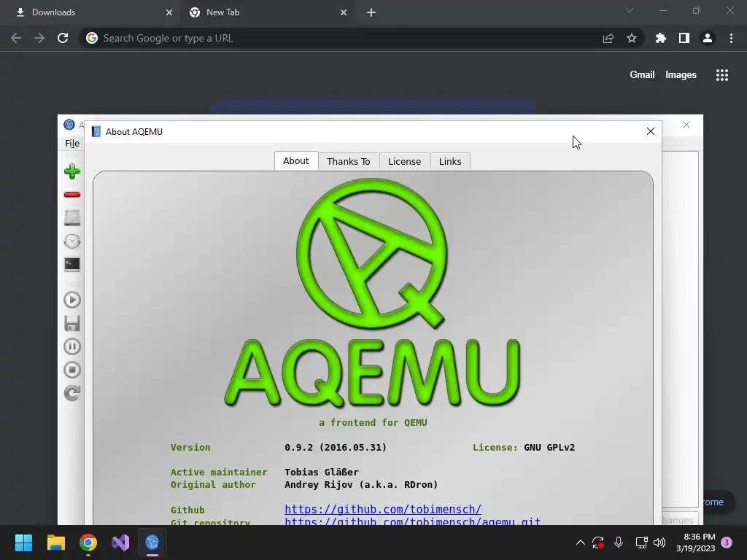
Task: Click the red minus Delete VM icon
Action: [72, 194]
